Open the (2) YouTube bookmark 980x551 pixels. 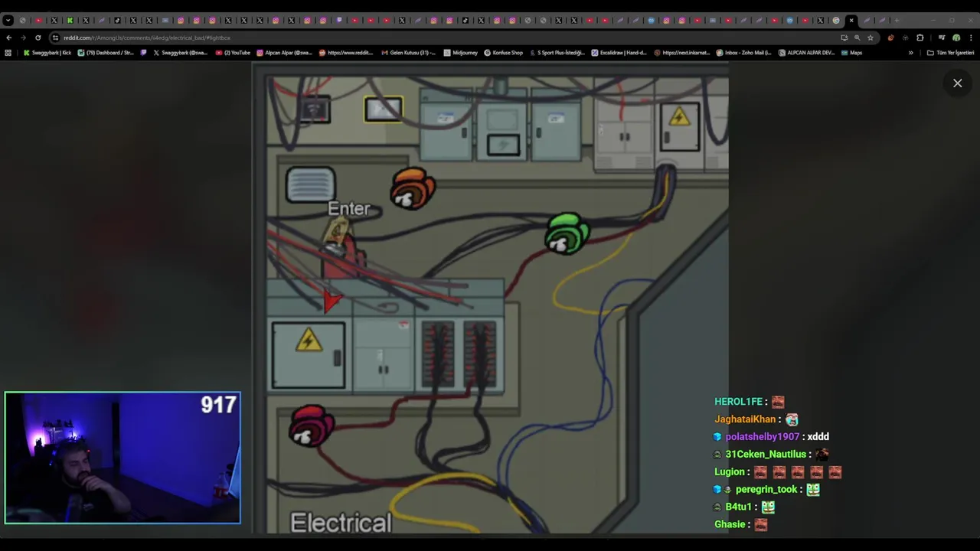[x=233, y=53]
